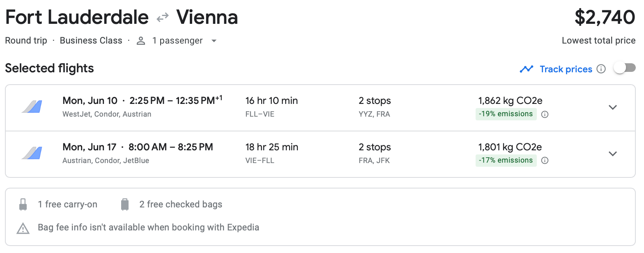The width and height of the screenshot is (644, 253).
Task: Click the carry-on luggage icon
Action: (23, 205)
